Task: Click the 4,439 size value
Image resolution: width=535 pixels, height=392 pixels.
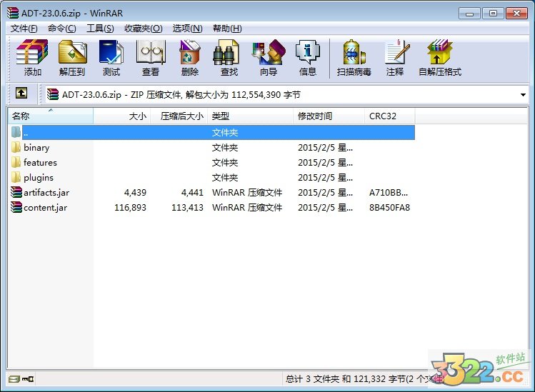Action: [x=135, y=193]
